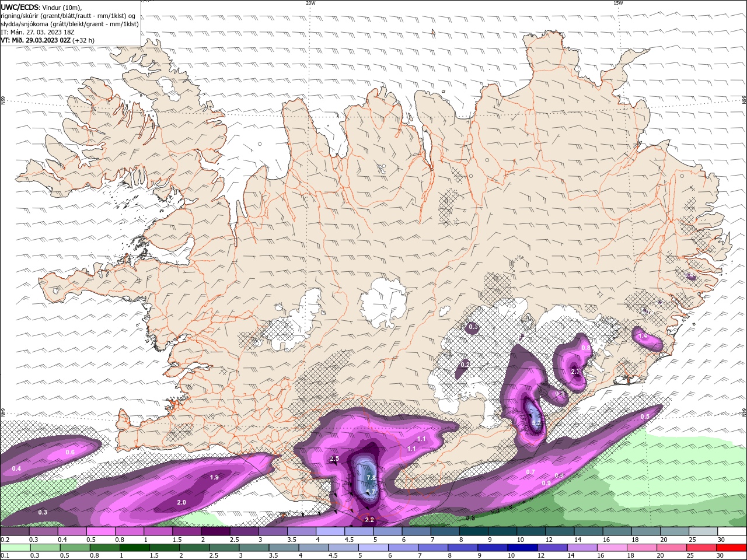
Task: Select the darkest purple 2 swatch in snow legend
Action: [215, 531]
